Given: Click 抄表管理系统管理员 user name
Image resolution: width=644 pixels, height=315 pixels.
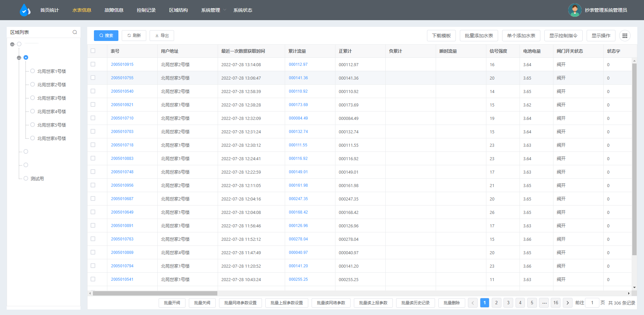Looking at the screenshot, I should pos(606,10).
